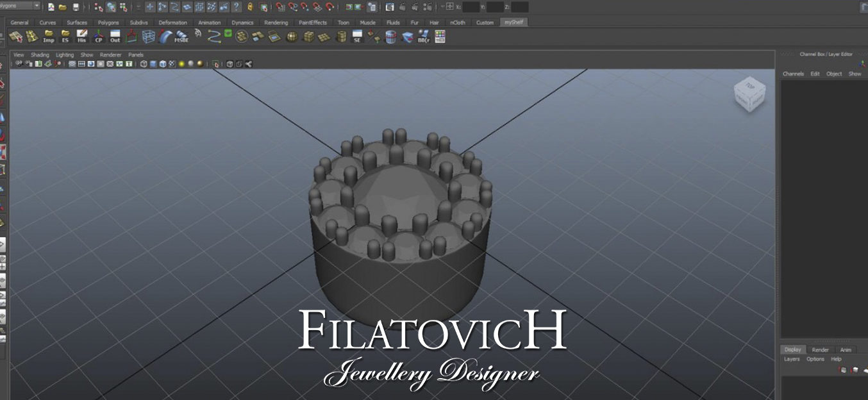This screenshot has height=400, width=868.
Task: Click the Out shelf icon
Action: click(115, 37)
